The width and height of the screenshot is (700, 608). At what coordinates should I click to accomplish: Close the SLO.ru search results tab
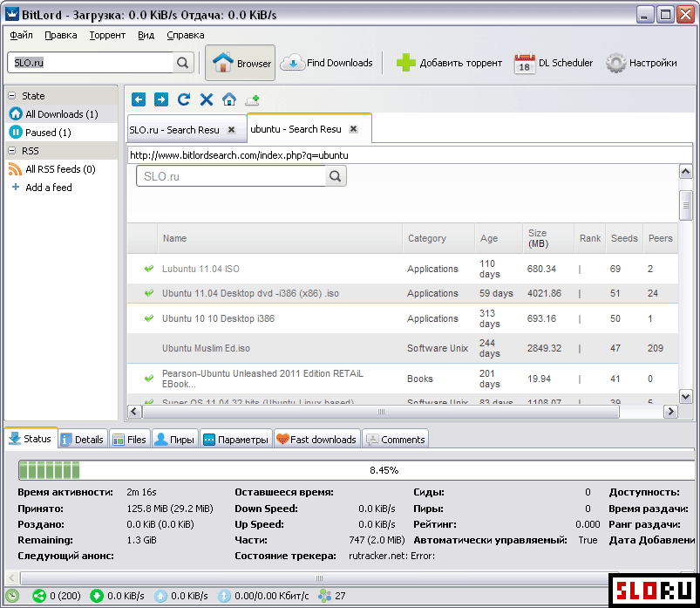[x=231, y=130]
